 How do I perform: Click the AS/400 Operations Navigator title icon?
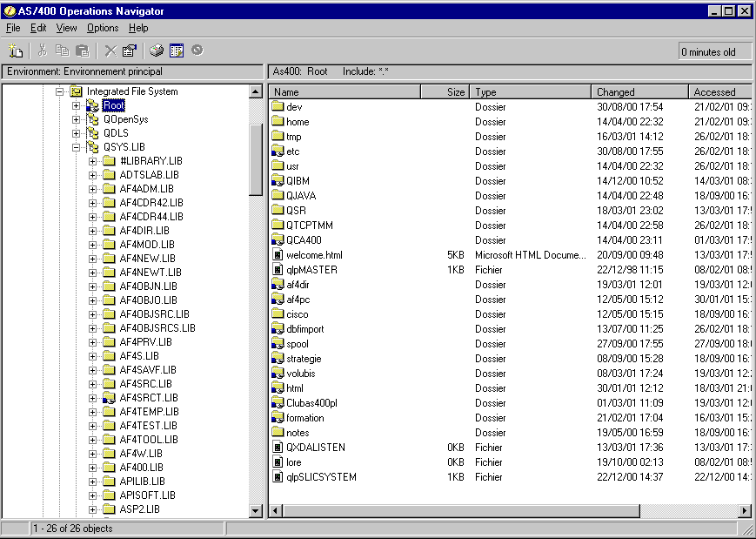(x=10, y=10)
